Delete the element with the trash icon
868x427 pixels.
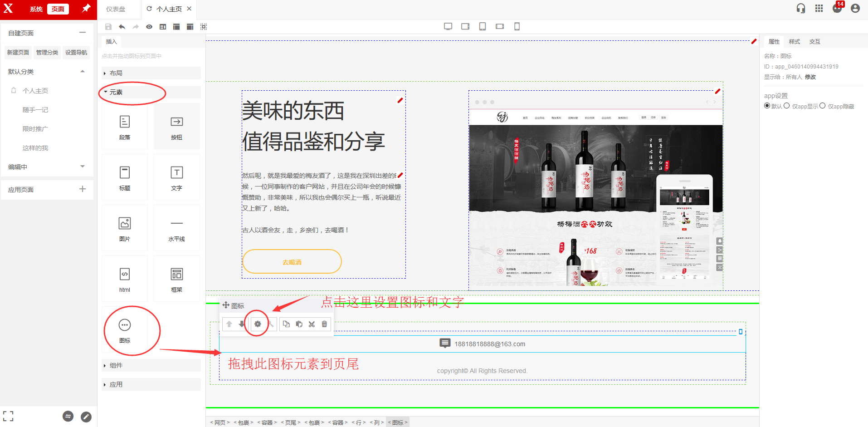(324, 324)
